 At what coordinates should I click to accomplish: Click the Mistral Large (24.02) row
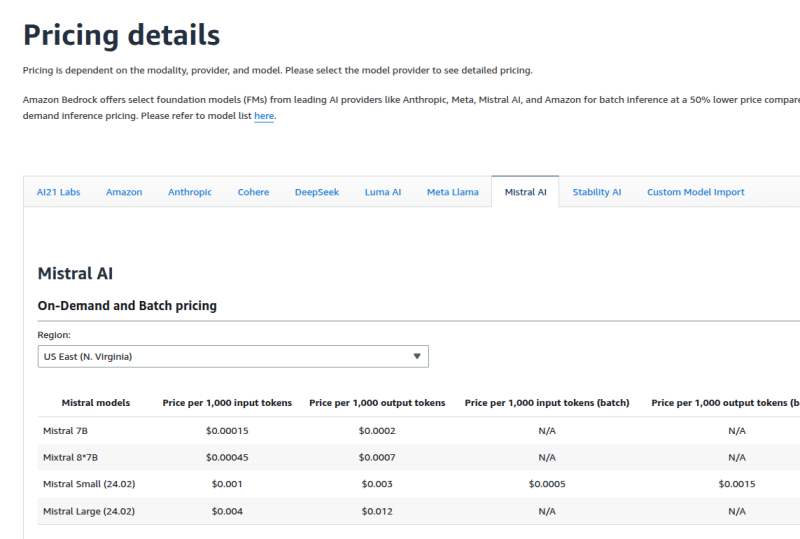click(x=89, y=511)
